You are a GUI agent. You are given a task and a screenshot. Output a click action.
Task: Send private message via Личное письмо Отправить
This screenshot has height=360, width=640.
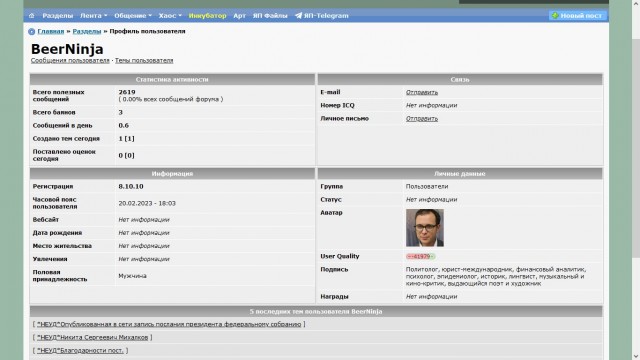click(422, 118)
